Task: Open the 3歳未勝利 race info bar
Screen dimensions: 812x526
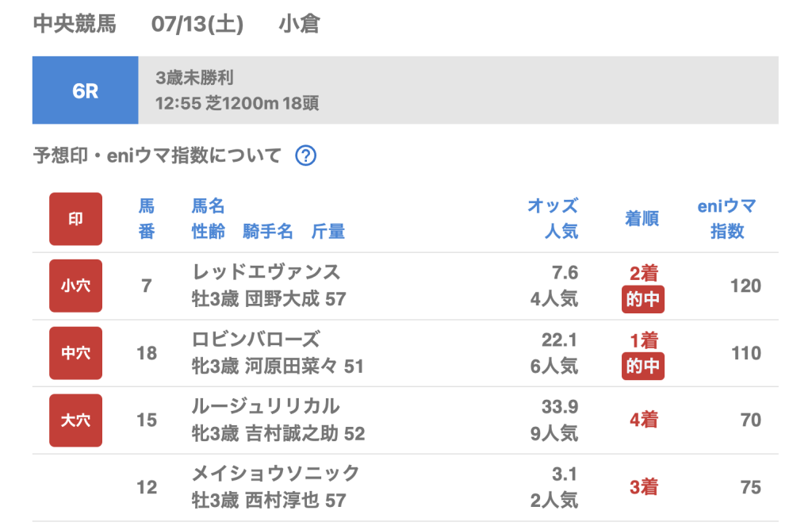Action: point(458,90)
